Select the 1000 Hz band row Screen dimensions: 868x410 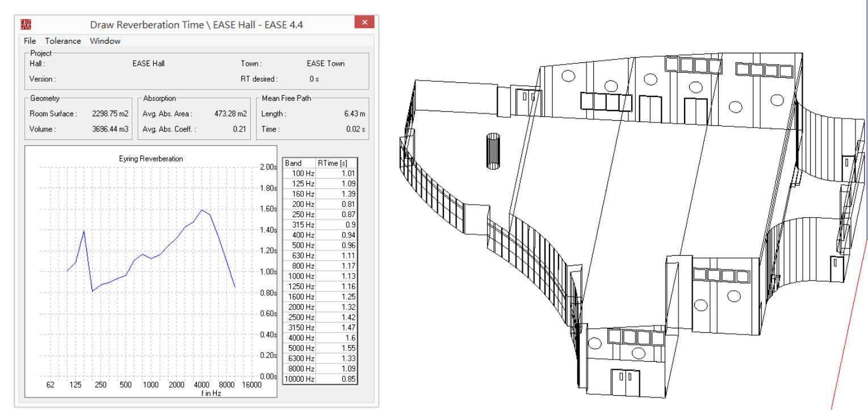coord(320,276)
